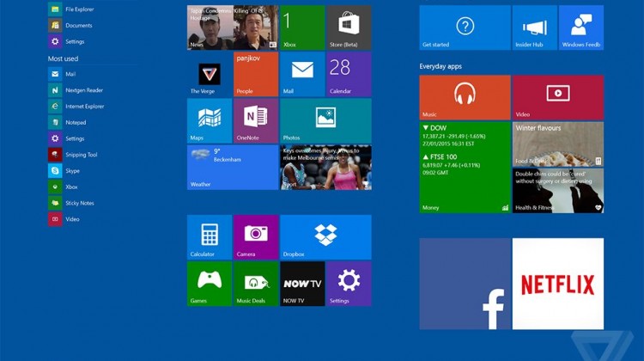This screenshot has height=361, width=644.
Task: Click the Most used heading
Action: coord(63,58)
